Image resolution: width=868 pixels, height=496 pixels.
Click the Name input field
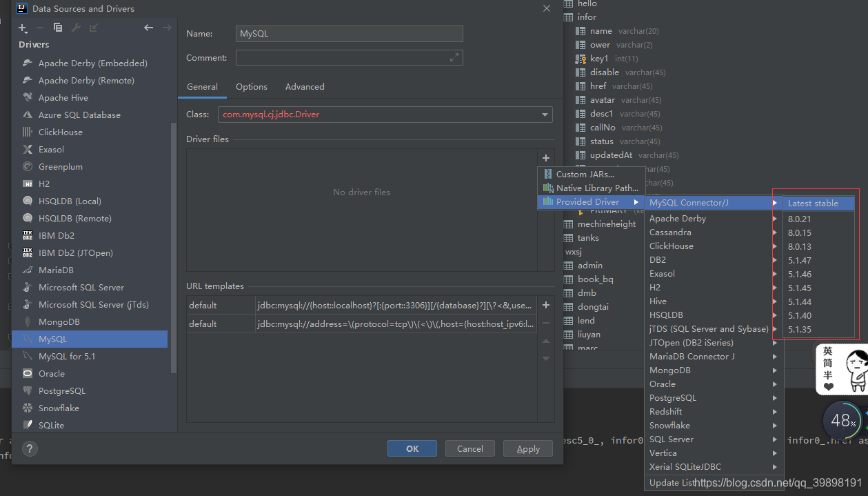(x=350, y=33)
